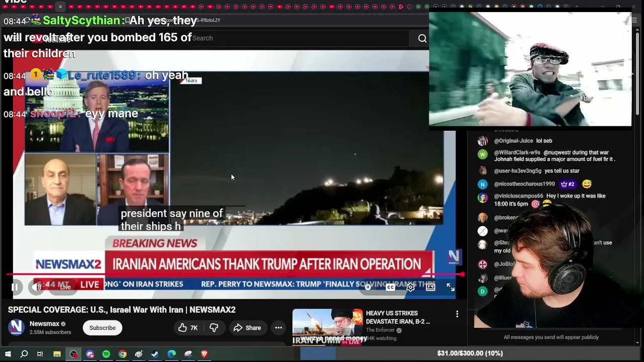The height and width of the screenshot is (362, 644).
Task: Open The Enforcer channel link
Action: 380,330
